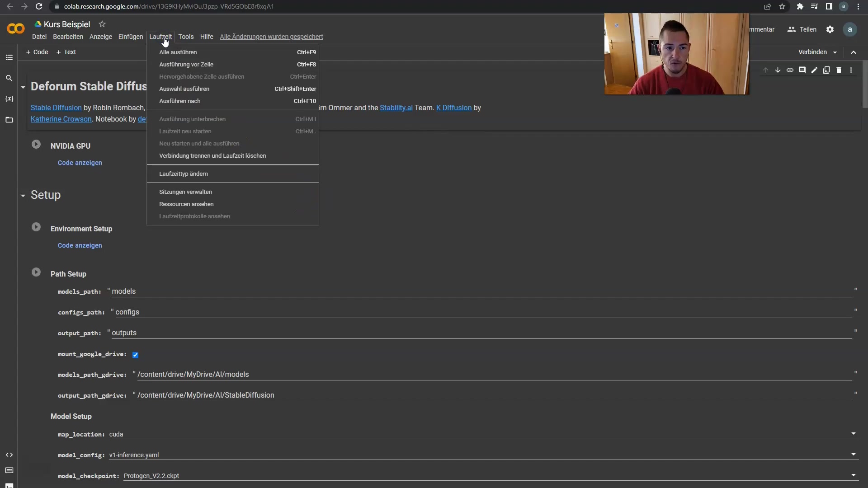Run the Path Setup cell
868x488 pixels.
pos(36,272)
